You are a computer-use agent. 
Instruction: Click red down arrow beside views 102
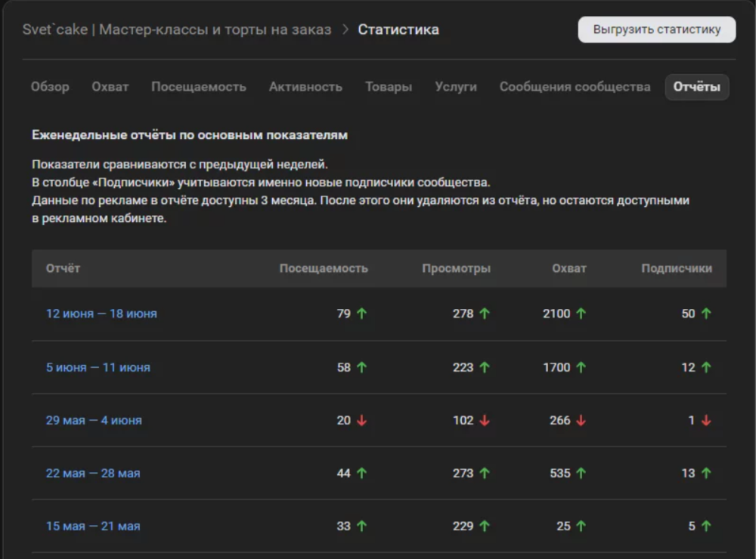pyautogui.click(x=485, y=421)
